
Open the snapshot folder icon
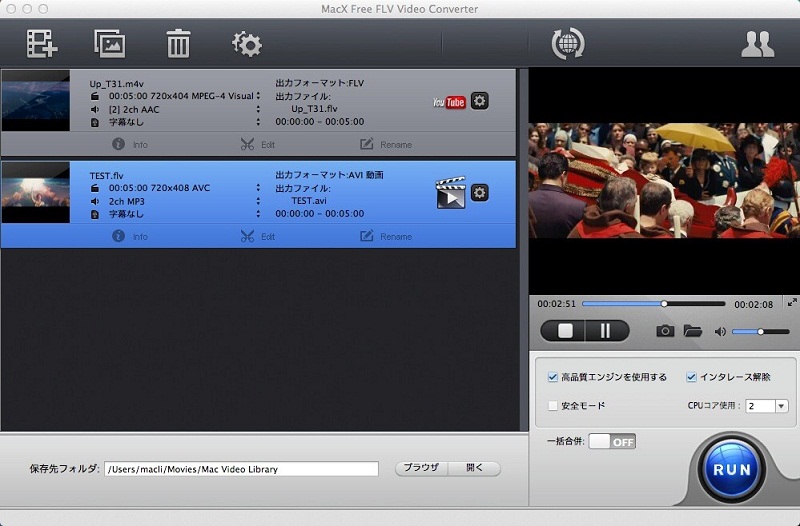point(692,331)
